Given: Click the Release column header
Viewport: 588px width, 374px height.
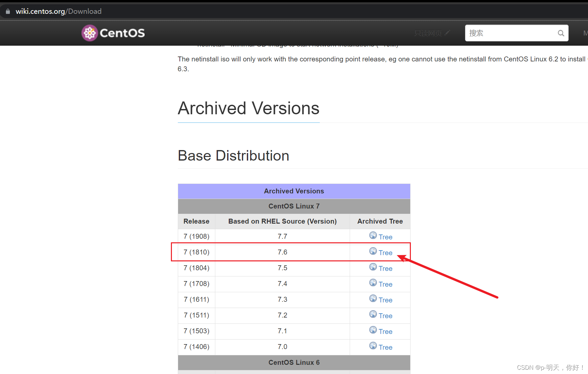Looking at the screenshot, I should 197,221.
